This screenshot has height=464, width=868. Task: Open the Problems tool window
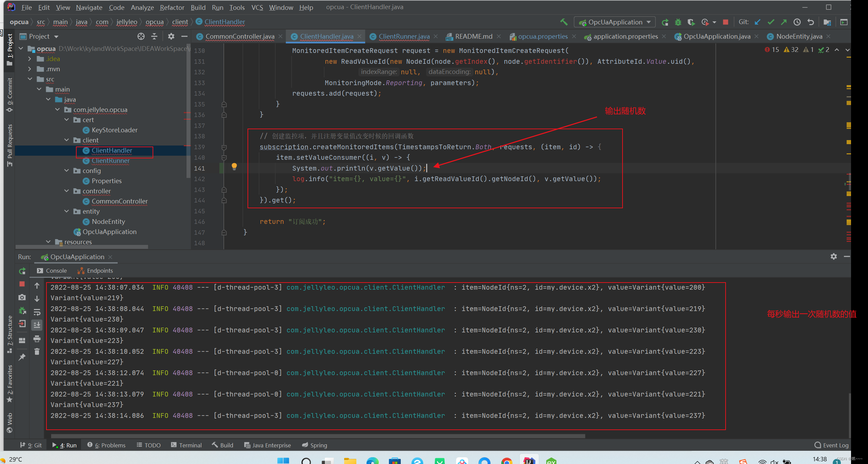coord(106,445)
